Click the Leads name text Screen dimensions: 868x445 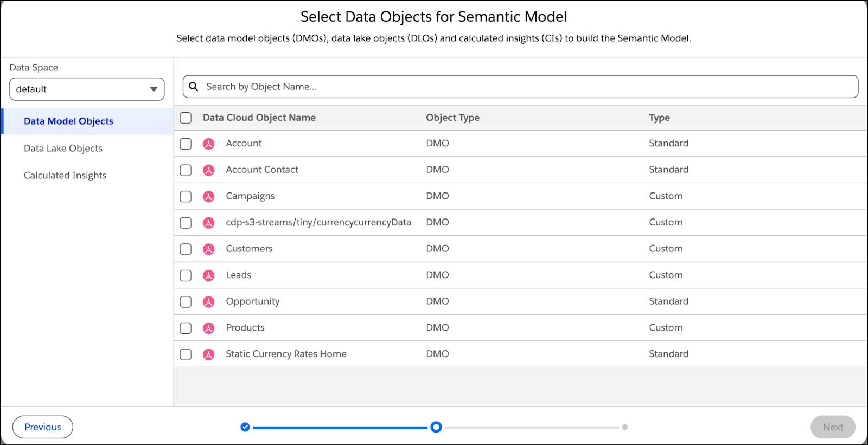(238, 275)
